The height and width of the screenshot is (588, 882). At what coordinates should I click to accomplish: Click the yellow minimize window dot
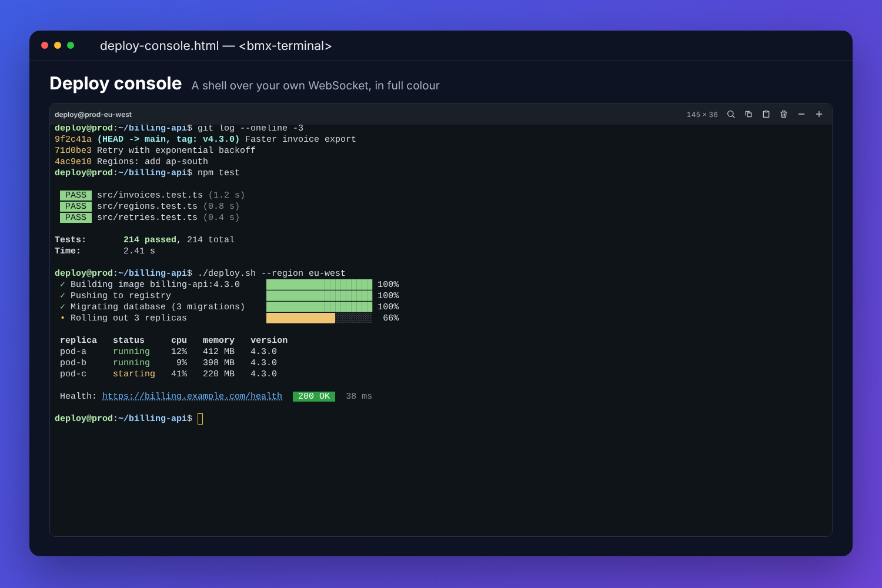coord(58,45)
